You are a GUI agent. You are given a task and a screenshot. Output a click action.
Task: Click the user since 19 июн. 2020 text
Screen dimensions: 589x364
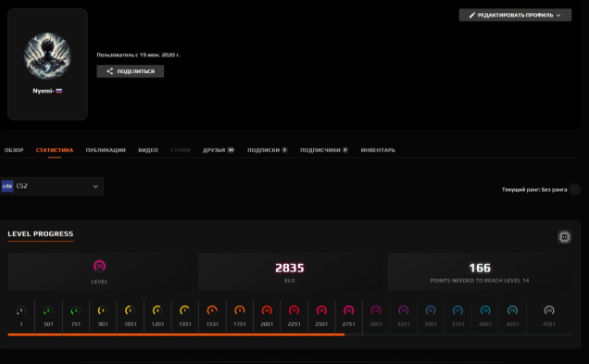click(138, 55)
